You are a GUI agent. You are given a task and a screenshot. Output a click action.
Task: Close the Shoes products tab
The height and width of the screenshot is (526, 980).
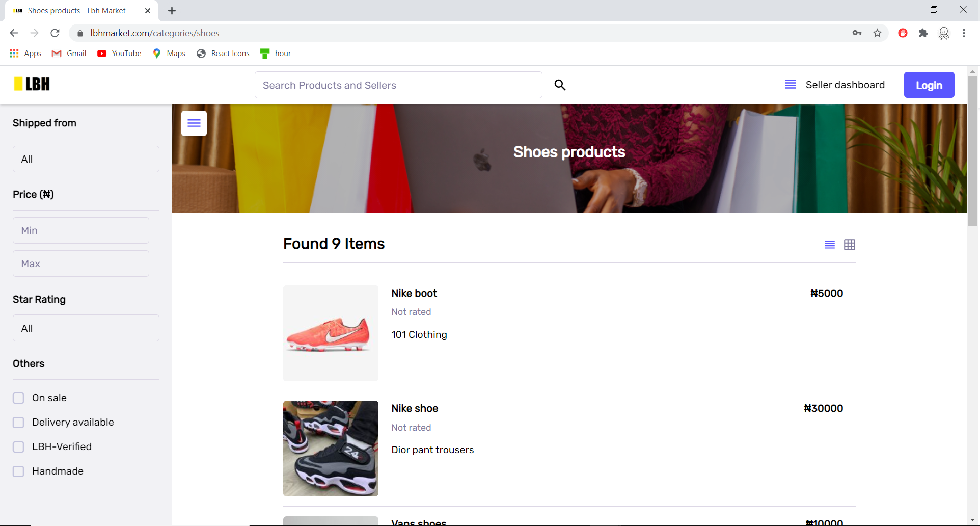point(148,11)
